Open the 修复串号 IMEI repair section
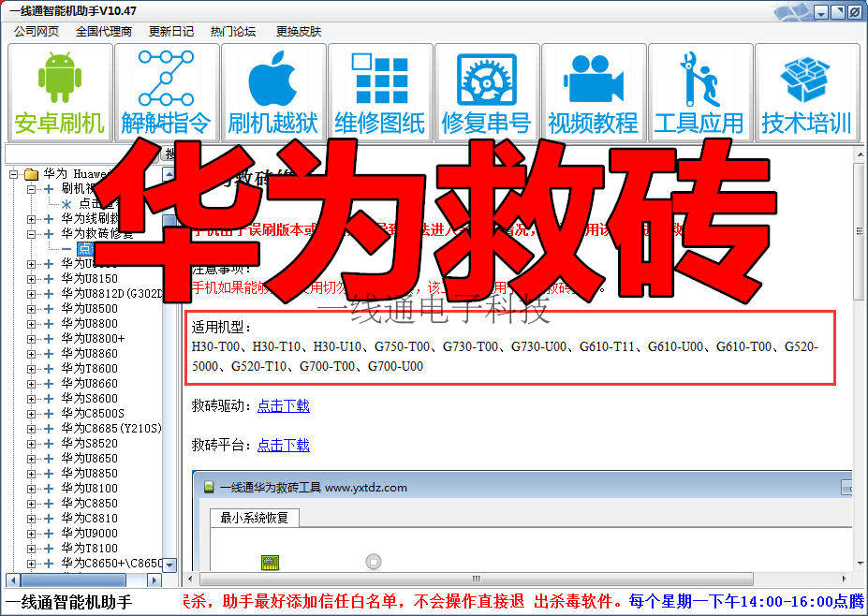868x616 pixels. click(487, 93)
